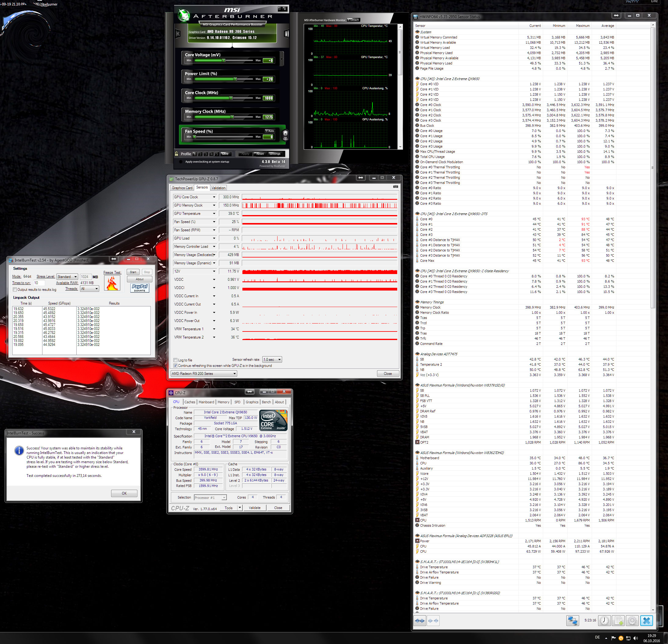Click Fan Speed User Define gear
This screenshot has width=668, height=644.
tap(285, 134)
